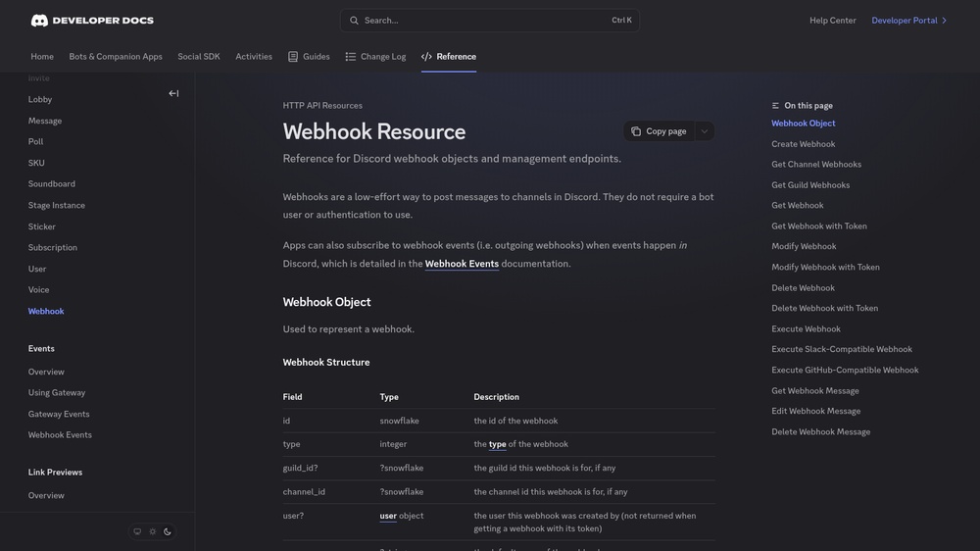Image resolution: width=980 pixels, height=551 pixels.
Task: Open the Activities tab
Action: 254,56
